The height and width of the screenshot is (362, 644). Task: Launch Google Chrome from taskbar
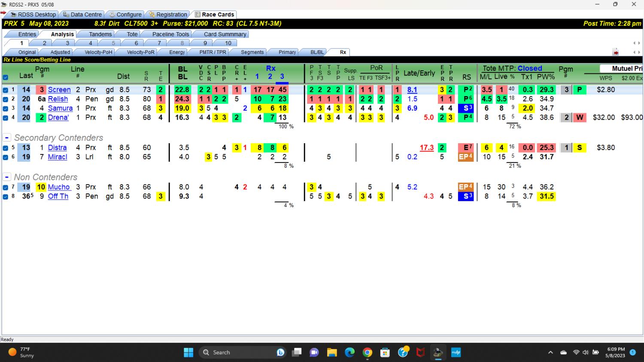368,353
